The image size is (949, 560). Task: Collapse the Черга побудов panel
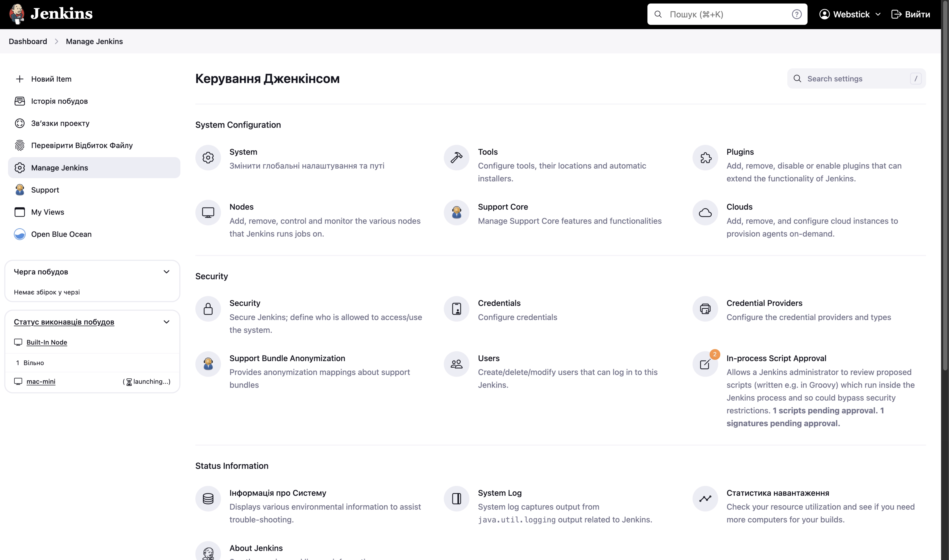tap(167, 272)
